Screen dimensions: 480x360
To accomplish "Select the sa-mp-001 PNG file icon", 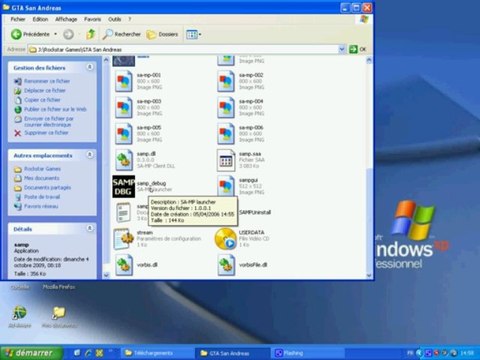I will click(124, 81).
